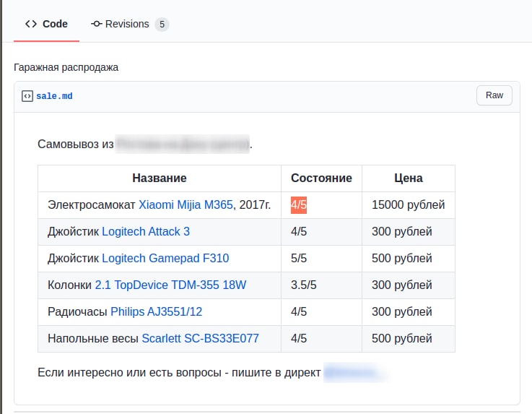The width and height of the screenshot is (532, 414).
Task: Click the Колонки text
Action: coord(69,285)
